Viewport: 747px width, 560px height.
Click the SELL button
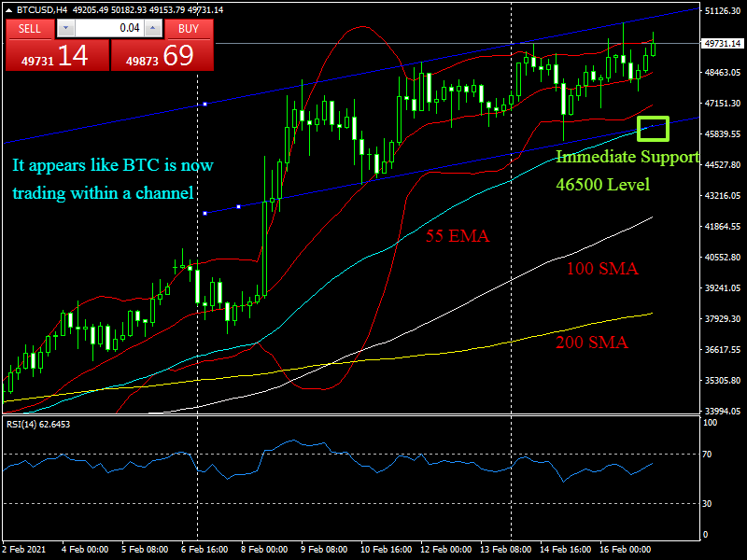pos(30,29)
